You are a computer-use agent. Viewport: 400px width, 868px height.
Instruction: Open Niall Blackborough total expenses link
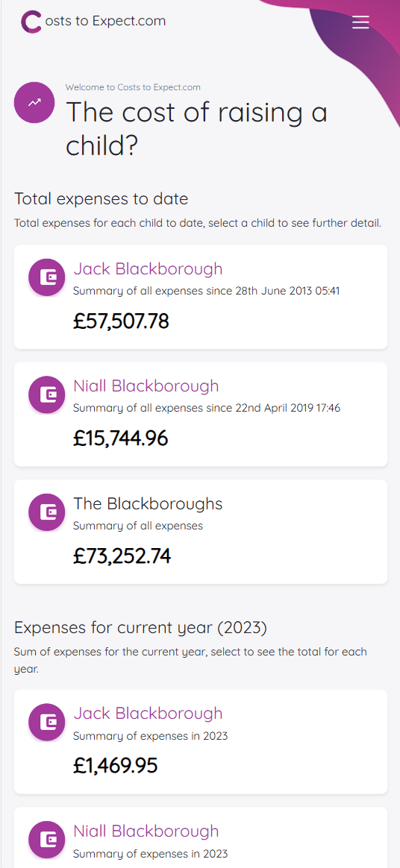tap(146, 386)
